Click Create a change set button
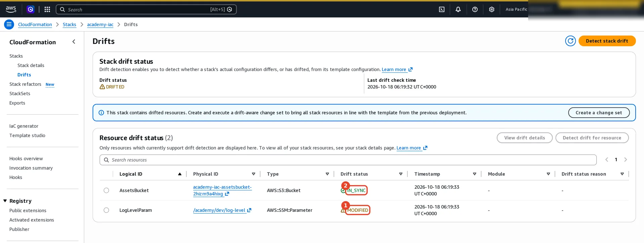Screen dimensions: 644x243 click(599, 113)
